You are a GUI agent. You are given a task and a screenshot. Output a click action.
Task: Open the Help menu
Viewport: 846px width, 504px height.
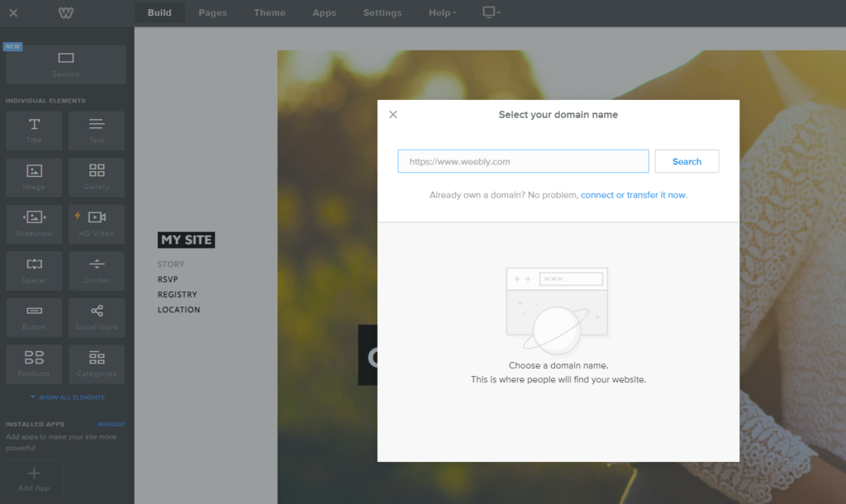tap(441, 12)
